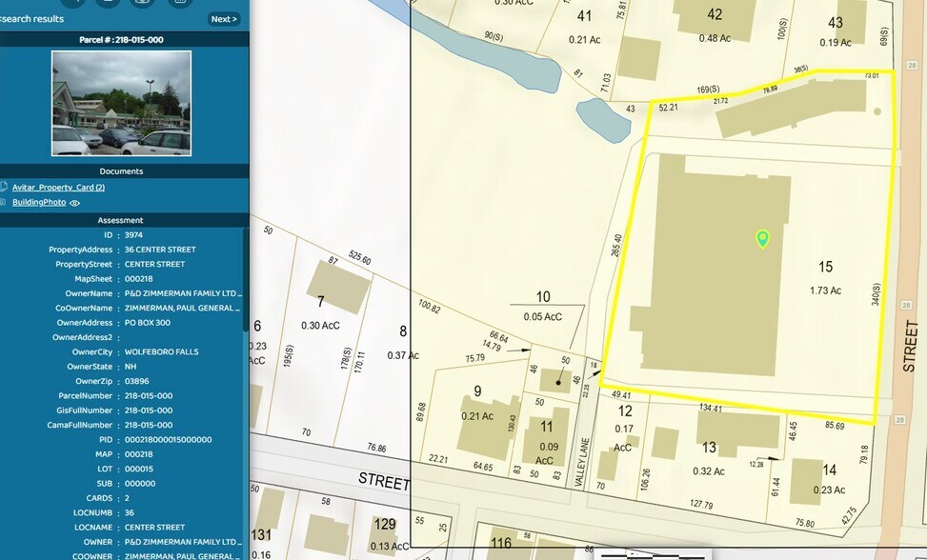Open the building photo thumbnail

pos(121,103)
